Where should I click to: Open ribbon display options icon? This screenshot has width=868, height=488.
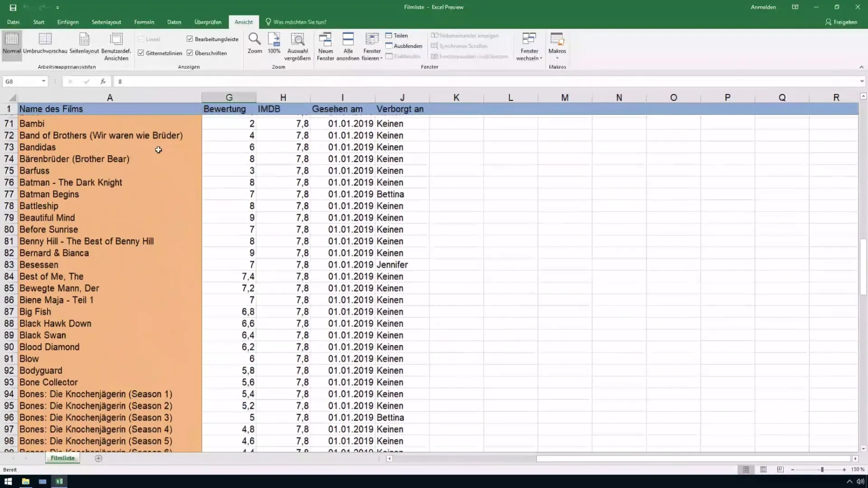[795, 7]
